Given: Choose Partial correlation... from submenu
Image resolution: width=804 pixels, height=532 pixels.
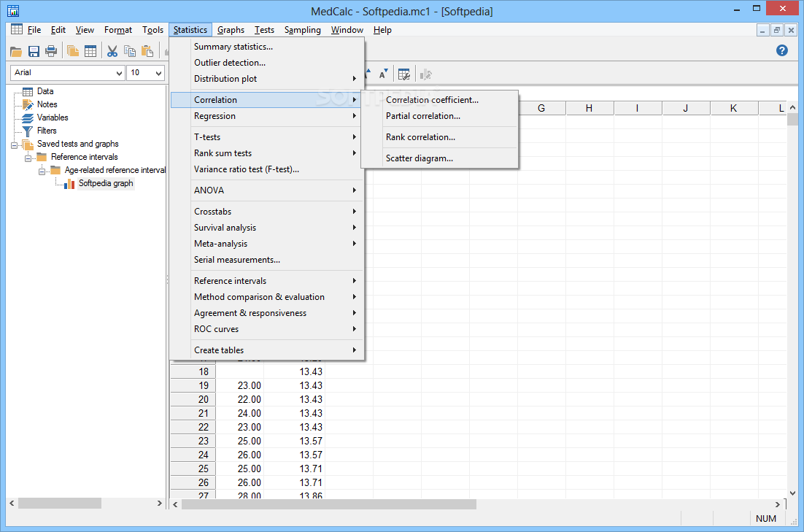Looking at the screenshot, I should (439, 116).
